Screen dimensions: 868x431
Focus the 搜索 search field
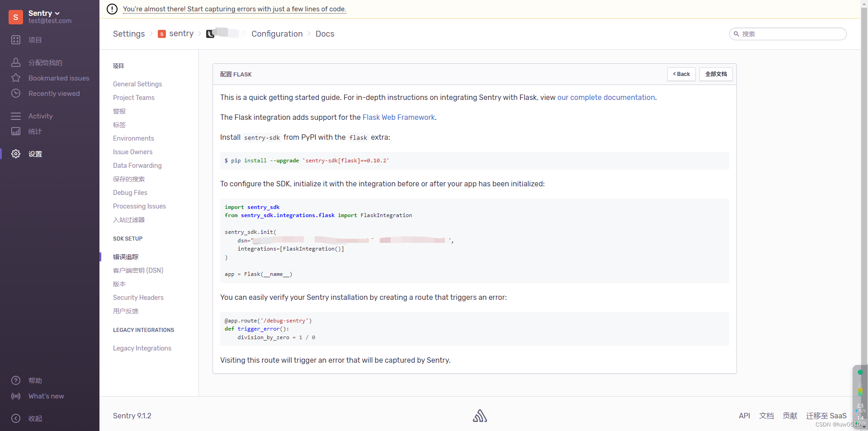tap(788, 34)
